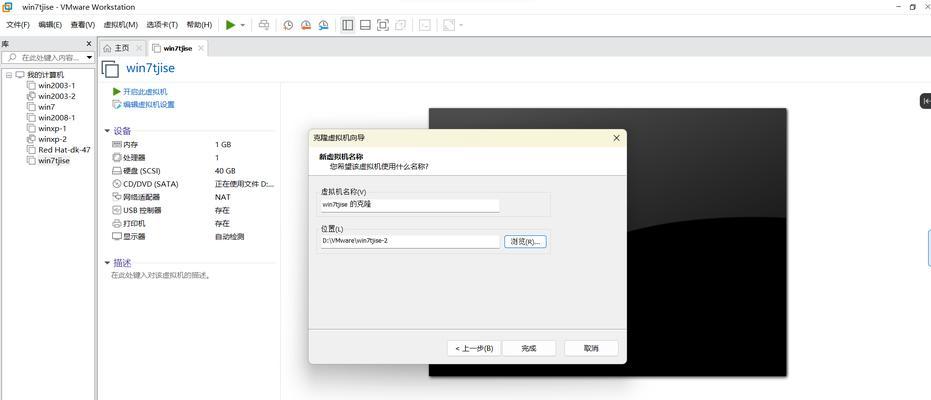Open the power options dropdown arrow beside play
The height and width of the screenshot is (400, 931).
[x=243, y=25]
